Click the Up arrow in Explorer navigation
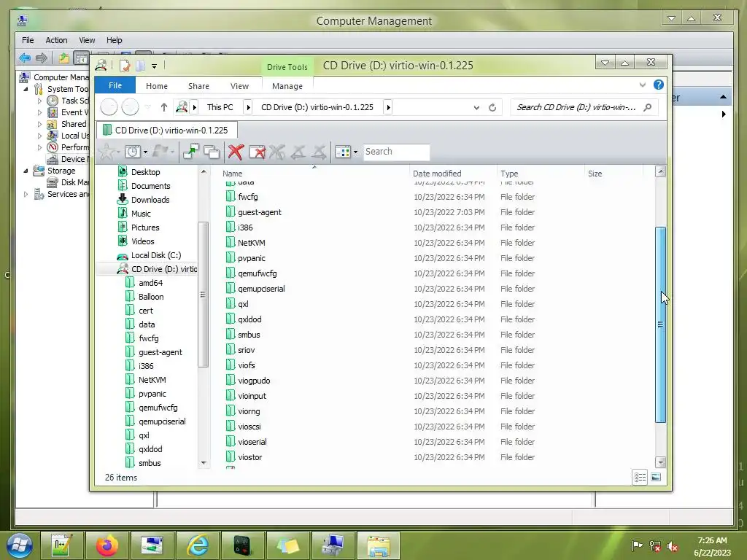This screenshot has width=747, height=560. 164,107
